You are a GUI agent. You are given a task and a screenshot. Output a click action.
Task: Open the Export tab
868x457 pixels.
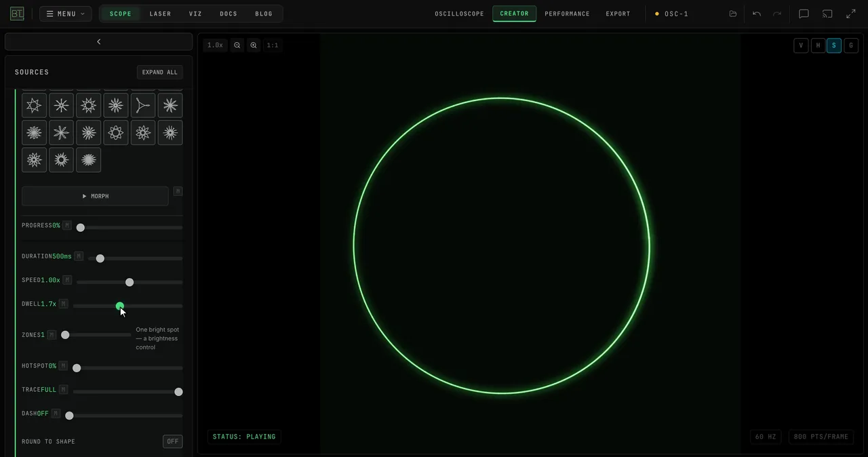click(618, 14)
